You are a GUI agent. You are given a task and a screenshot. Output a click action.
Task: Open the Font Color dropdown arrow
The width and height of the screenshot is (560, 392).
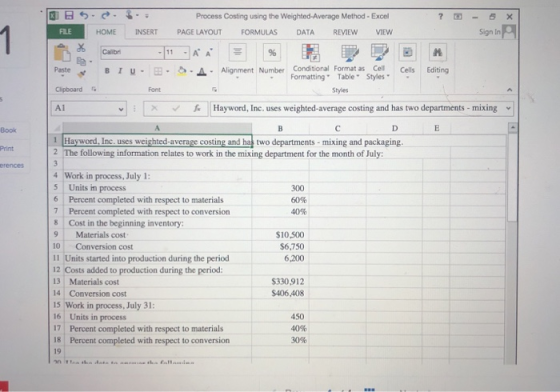[x=211, y=71]
